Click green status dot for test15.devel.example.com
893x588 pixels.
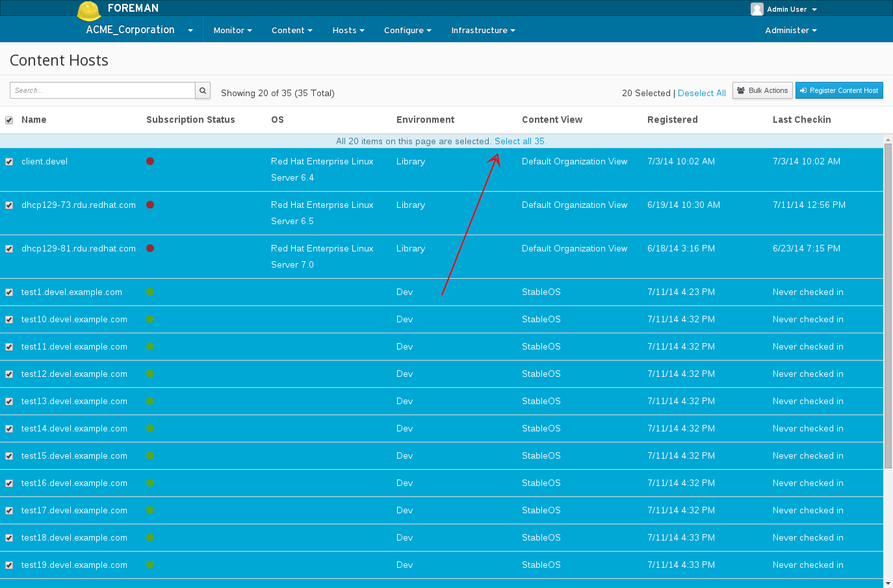pyautogui.click(x=150, y=455)
